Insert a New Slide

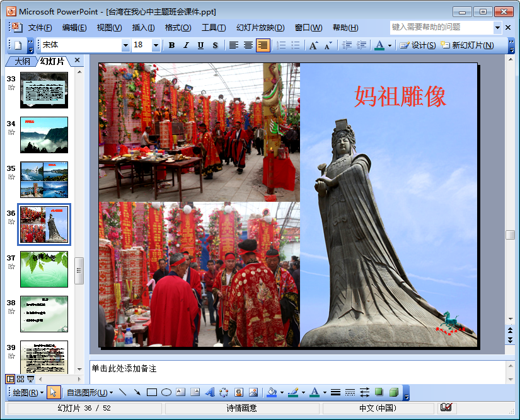[467, 45]
